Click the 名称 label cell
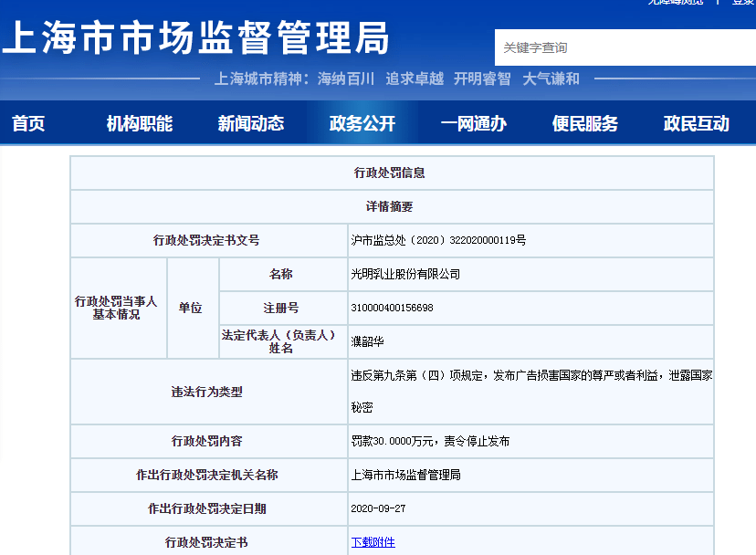756x555 pixels. coord(281,274)
